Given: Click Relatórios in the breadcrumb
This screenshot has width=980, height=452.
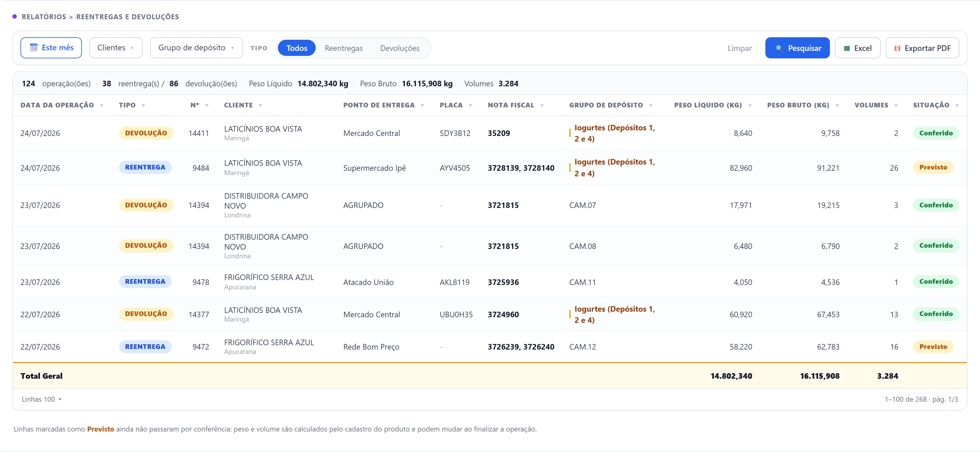Looking at the screenshot, I should point(44,17).
